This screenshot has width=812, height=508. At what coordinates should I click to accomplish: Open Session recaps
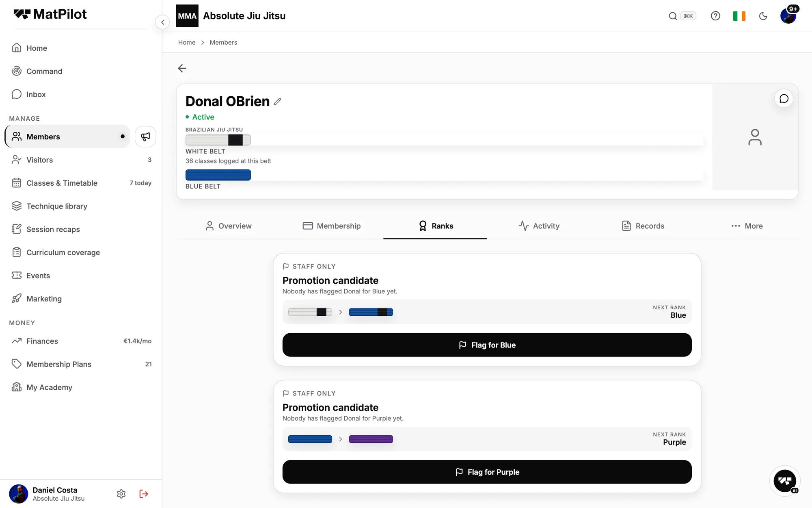(81, 229)
